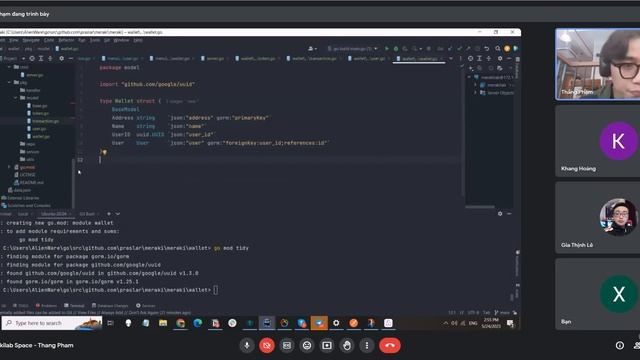Viewport: 640px width, 360px height.
Task: Expand Server Objects in Database panel
Action: 476,93
